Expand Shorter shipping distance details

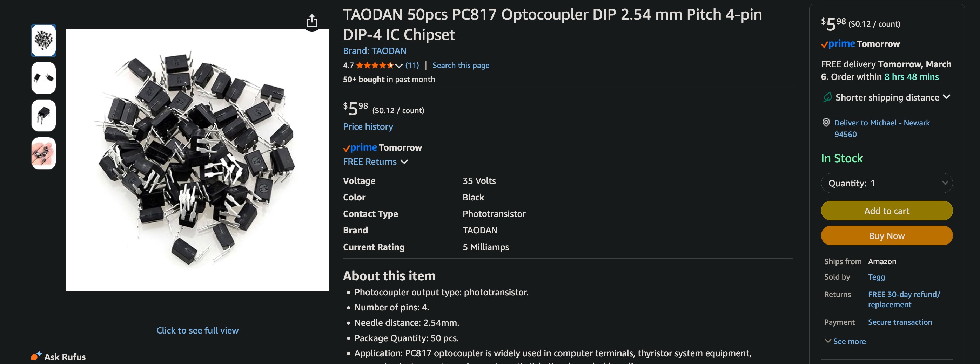[x=947, y=97]
